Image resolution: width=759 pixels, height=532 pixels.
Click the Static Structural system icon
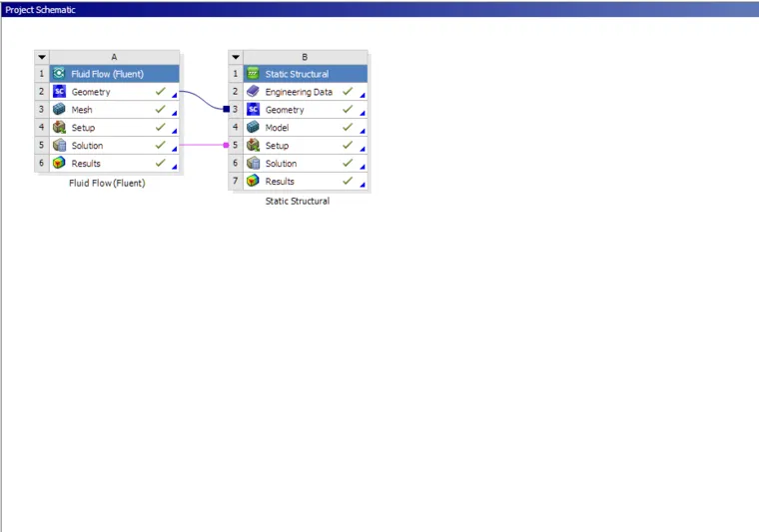253,74
